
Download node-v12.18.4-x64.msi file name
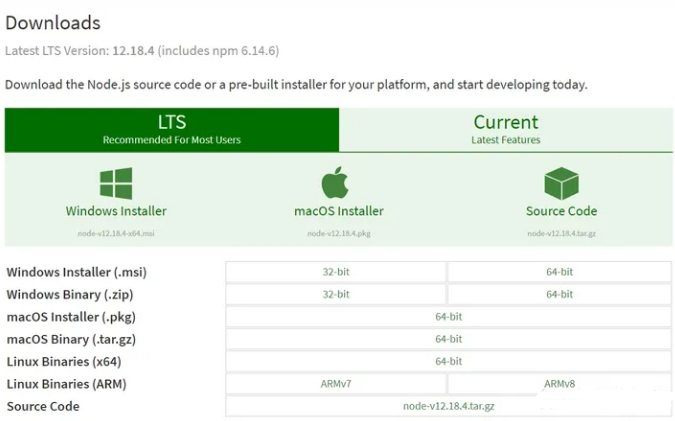click(x=116, y=233)
